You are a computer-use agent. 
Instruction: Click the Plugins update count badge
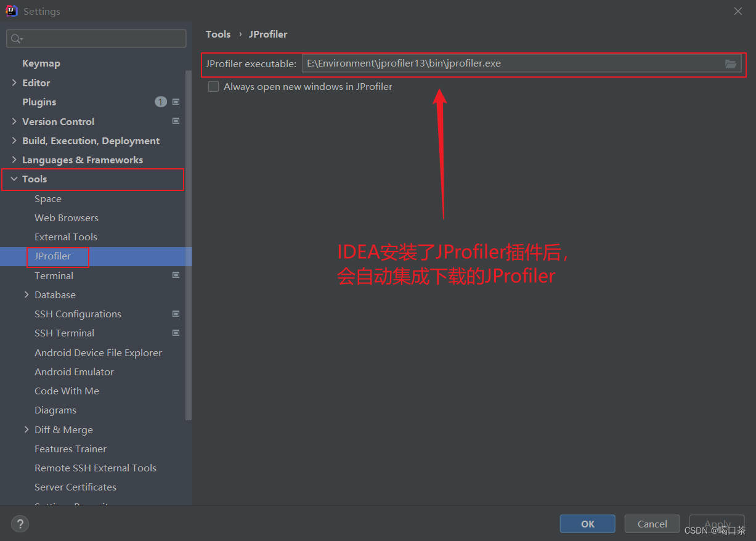point(161,102)
